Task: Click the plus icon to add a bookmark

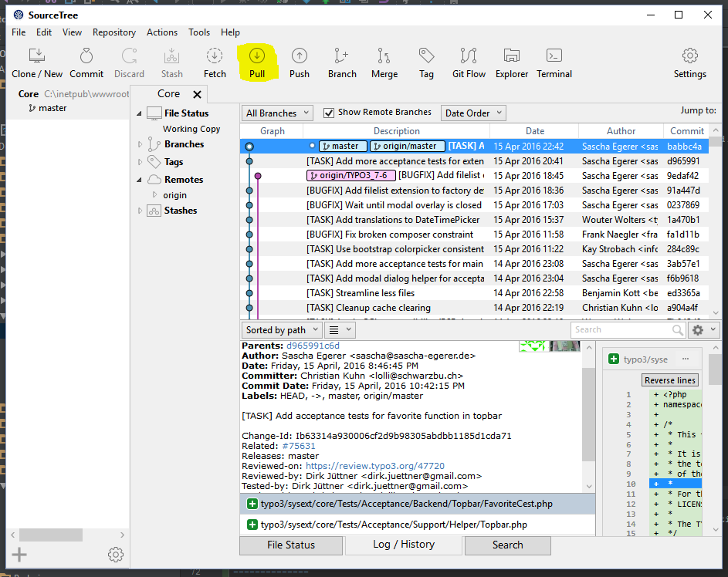Action: point(19,555)
